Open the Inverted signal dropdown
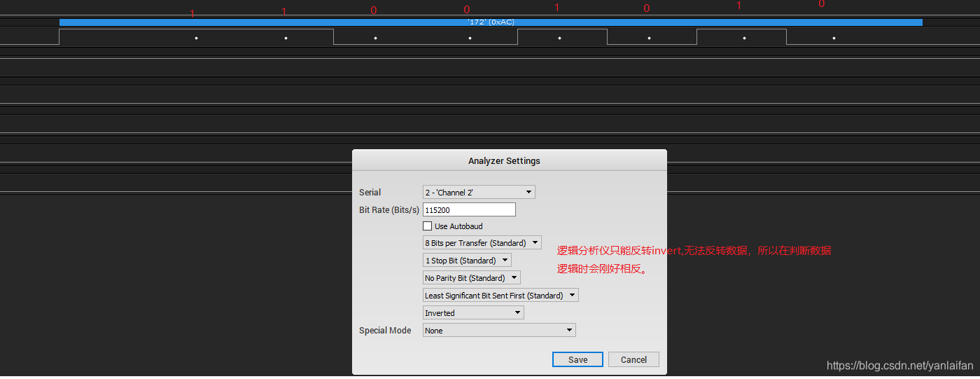980x379 pixels. coord(473,313)
